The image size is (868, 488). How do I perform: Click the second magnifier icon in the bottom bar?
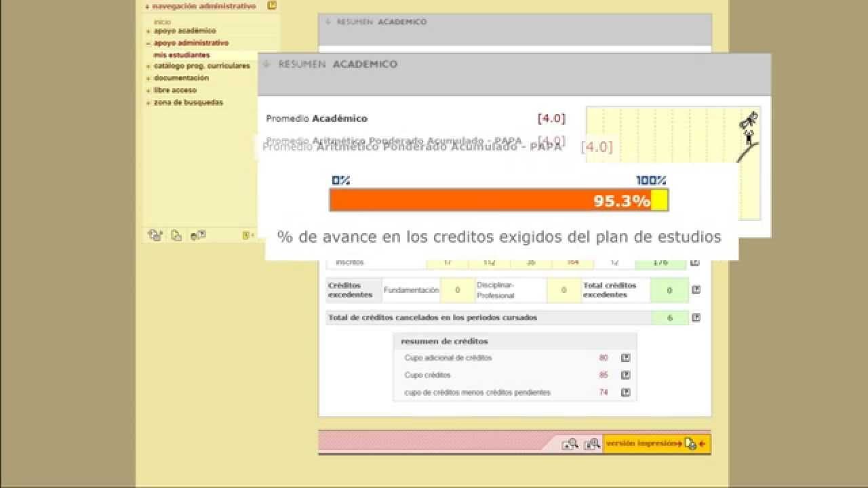click(592, 444)
